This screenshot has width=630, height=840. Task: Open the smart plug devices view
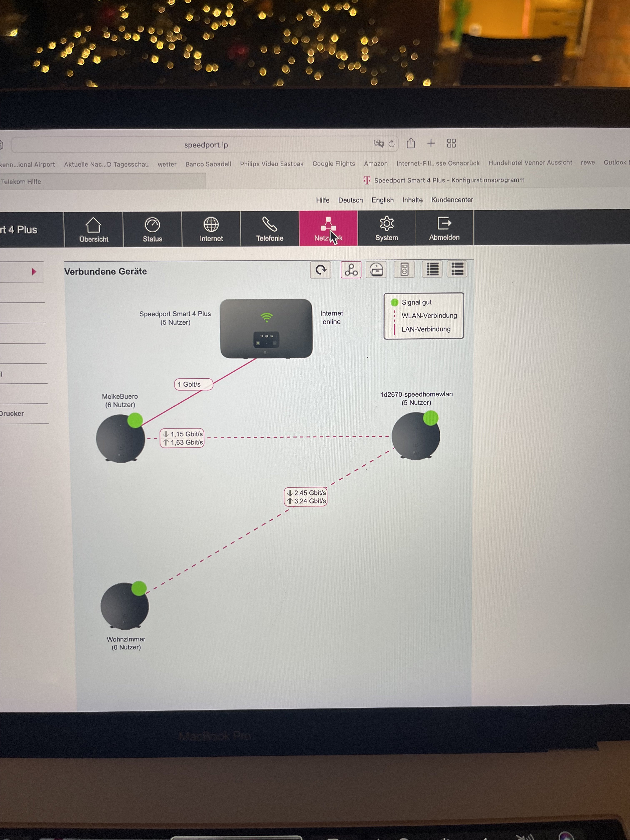[x=404, y=270]
